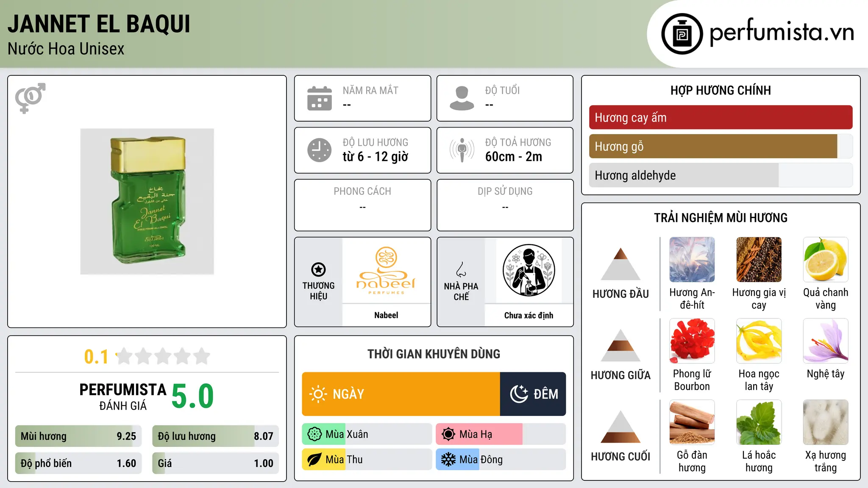Click the Trải nghiệm mùi hương heading
This screenshot has height=488, width=868.
[721, 218]
